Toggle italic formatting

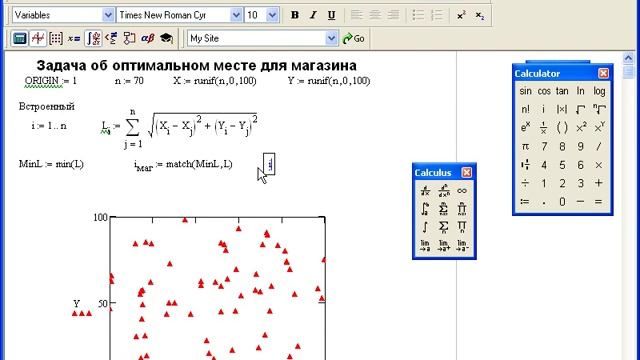(313, 16)
